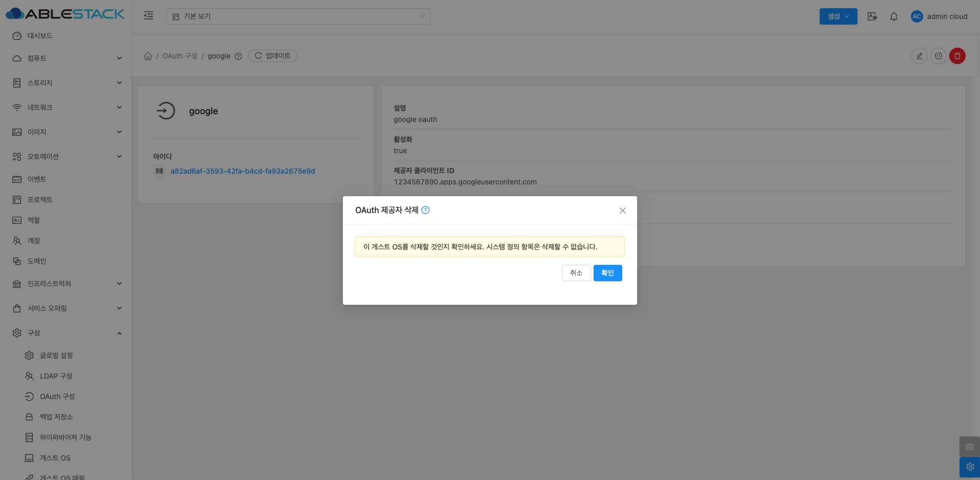Open 프로젝트 in the sidebar
This screenshot has width=980, height=480.
pyautogui.click(x=66, y=200)
